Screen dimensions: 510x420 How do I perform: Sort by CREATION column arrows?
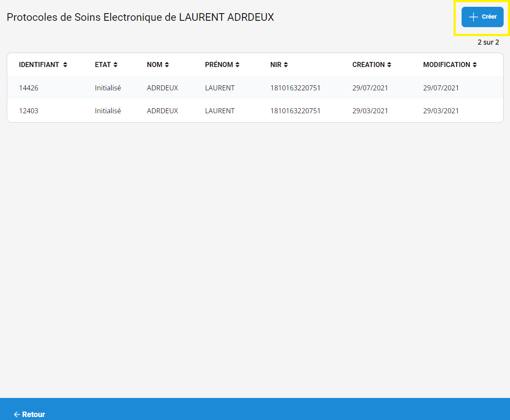389,65
